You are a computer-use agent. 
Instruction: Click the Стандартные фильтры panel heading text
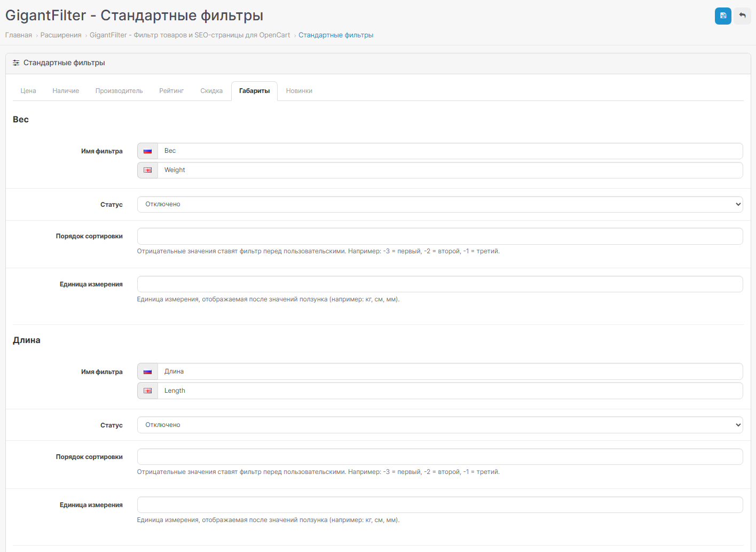(64, 63)
